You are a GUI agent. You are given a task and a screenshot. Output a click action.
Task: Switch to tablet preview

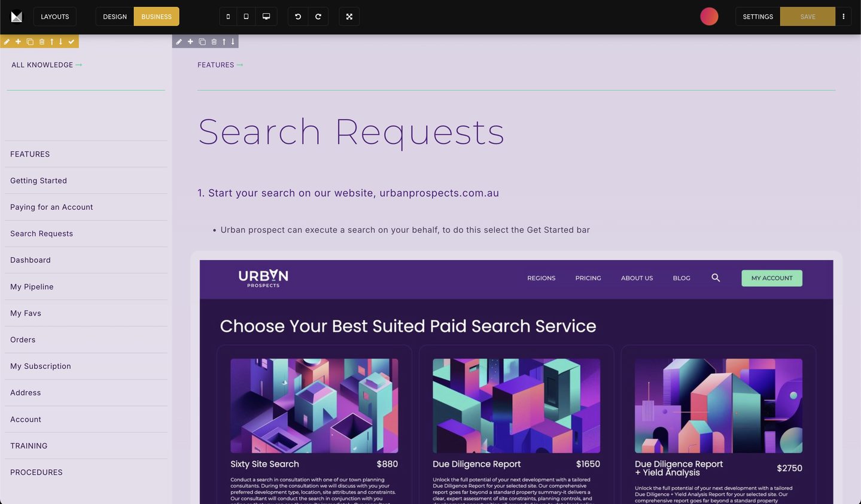246,17
